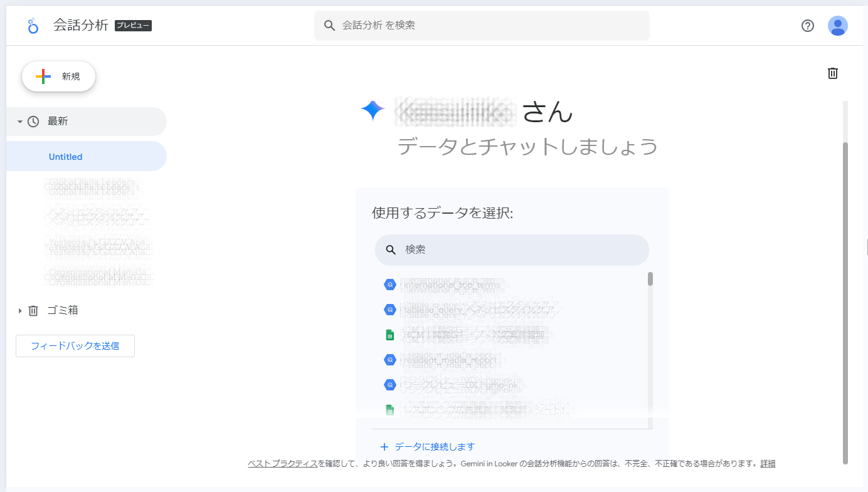Click the 検索 field in data selector
This screenshot has width=868, height=492.
521,249
